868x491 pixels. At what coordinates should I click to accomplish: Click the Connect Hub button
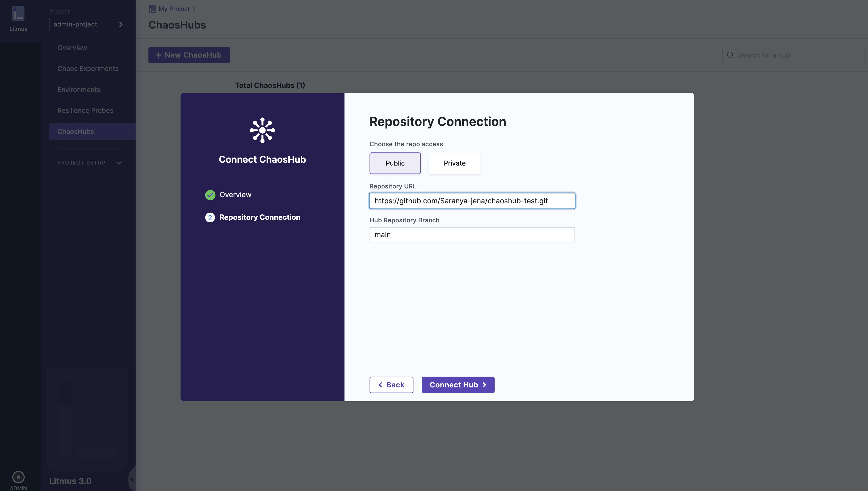(x=458, y=385)
